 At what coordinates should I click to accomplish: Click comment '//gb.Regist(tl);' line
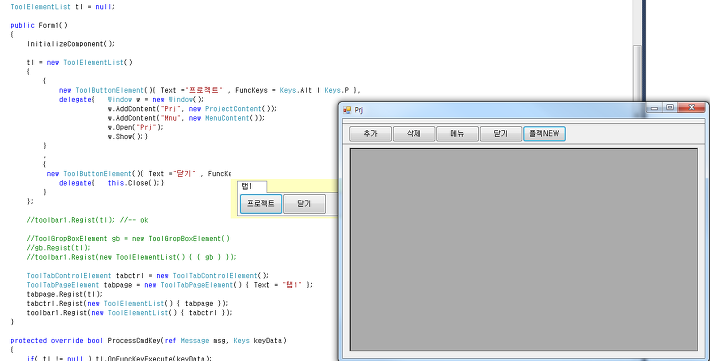click(58, 248)
